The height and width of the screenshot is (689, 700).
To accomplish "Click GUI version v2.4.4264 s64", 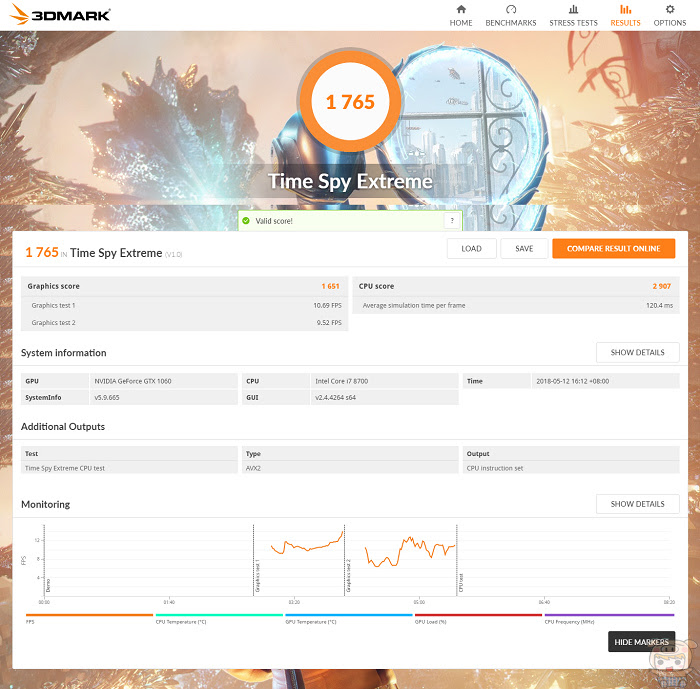I will pyautogui.click(x=336, y=397).
